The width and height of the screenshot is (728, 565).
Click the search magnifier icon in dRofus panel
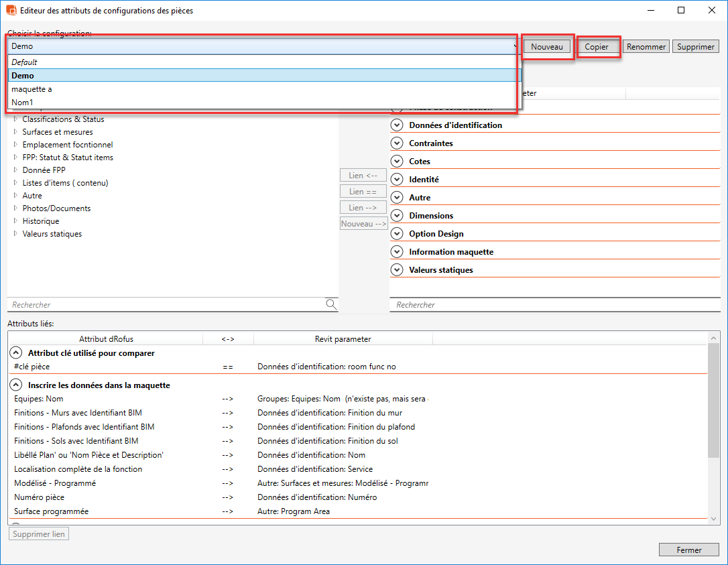pos(331,304)
